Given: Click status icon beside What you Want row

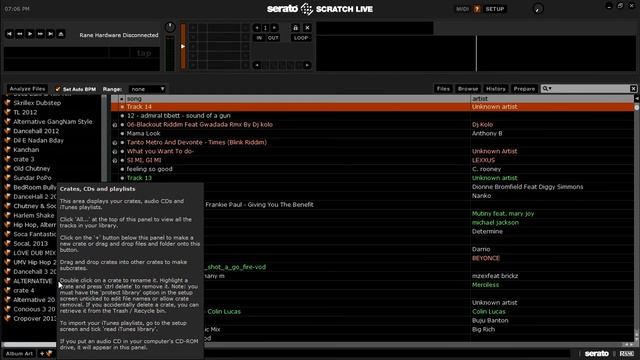Looking at the screenshot, I should [115, 151].
